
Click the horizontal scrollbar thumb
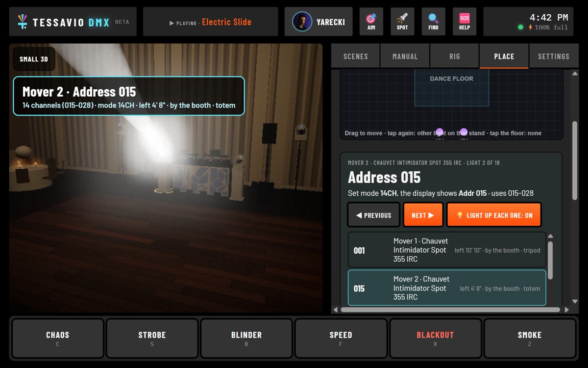click(x=450, y=310)
